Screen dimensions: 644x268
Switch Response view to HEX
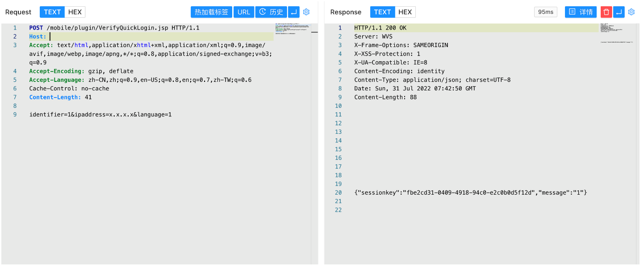point(405,12)
